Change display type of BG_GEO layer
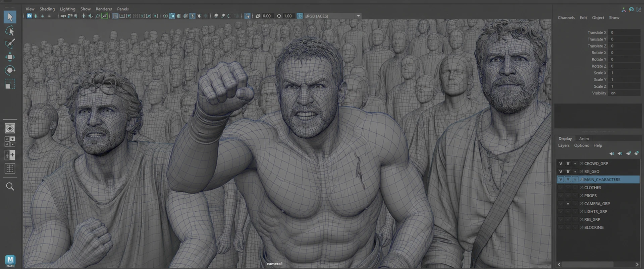 point(575,172)
